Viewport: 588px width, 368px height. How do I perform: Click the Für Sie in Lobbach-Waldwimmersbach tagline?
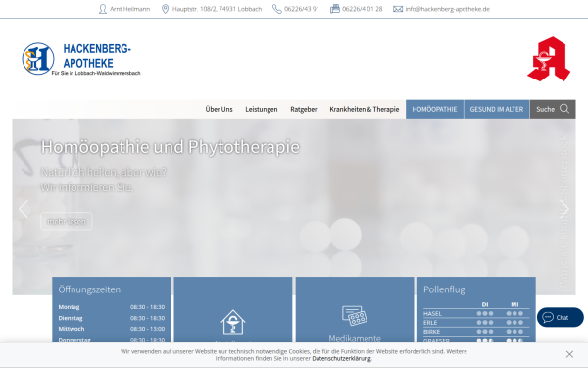click(x=96, y=73)
